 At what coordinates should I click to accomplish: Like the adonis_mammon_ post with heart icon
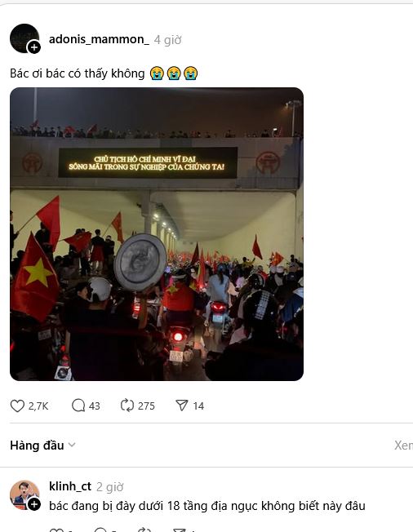[x=17, y=406]
